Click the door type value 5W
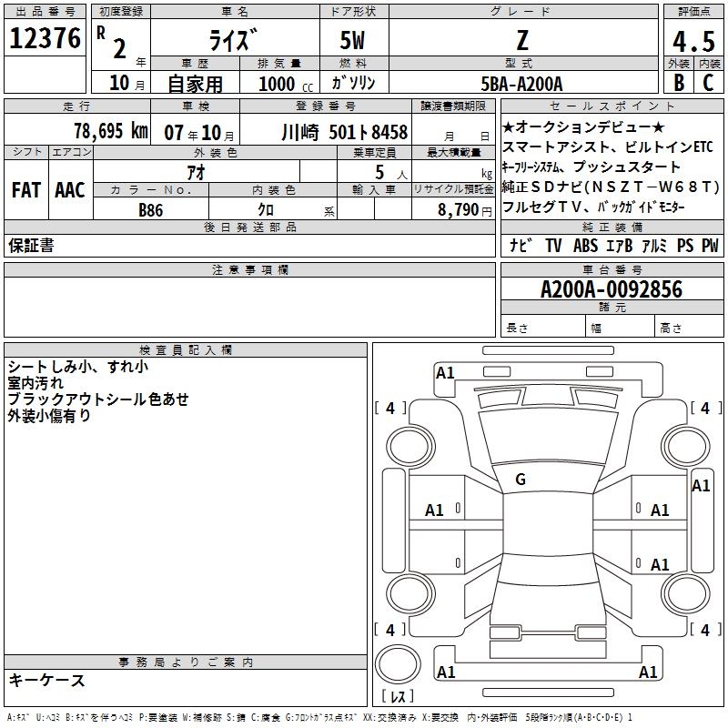 (353, 40)
